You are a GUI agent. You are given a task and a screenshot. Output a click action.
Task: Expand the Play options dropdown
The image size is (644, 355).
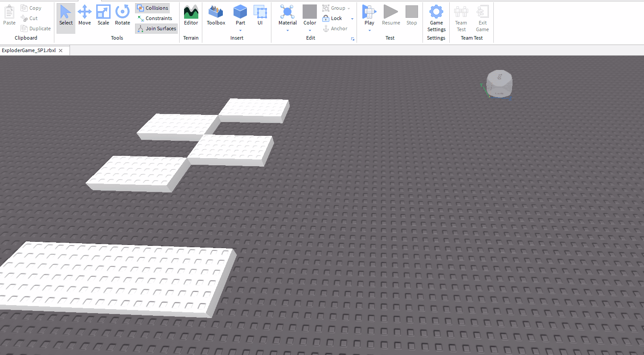click(x=369, y=31)
